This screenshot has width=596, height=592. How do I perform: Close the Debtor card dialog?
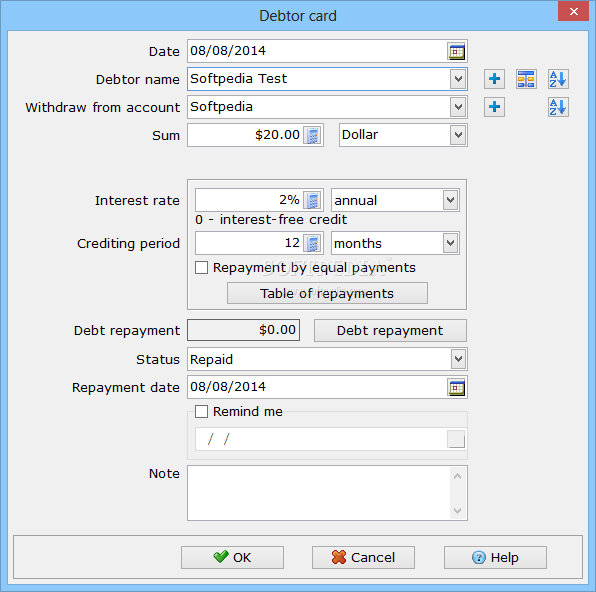(574, 12)
